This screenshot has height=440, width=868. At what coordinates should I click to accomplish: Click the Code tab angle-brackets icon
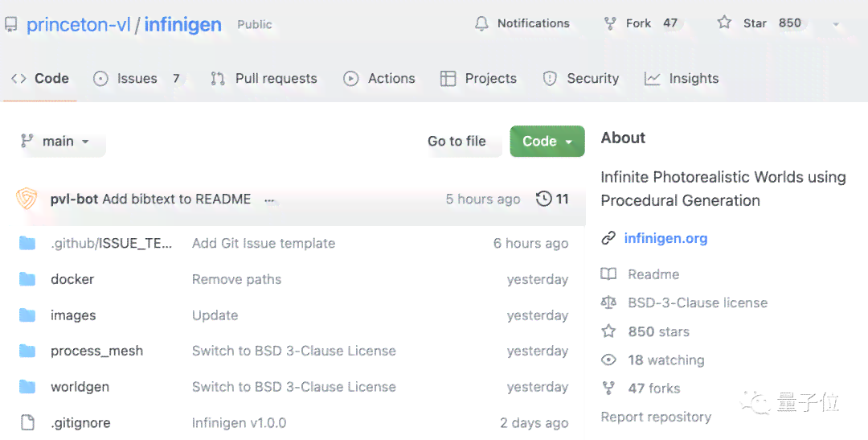click(x=18, y=79)
